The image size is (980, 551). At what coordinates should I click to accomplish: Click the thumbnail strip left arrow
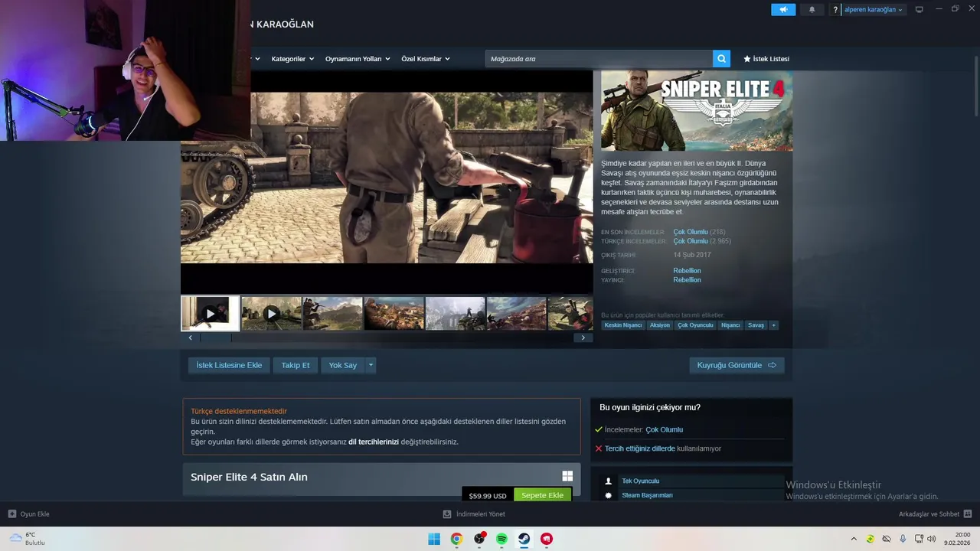[191, 337]
